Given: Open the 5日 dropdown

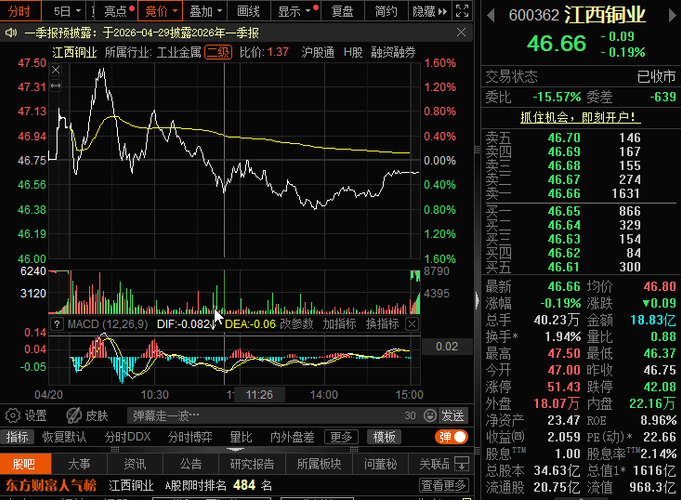Looking at the screenshot, I should point(67,11).
